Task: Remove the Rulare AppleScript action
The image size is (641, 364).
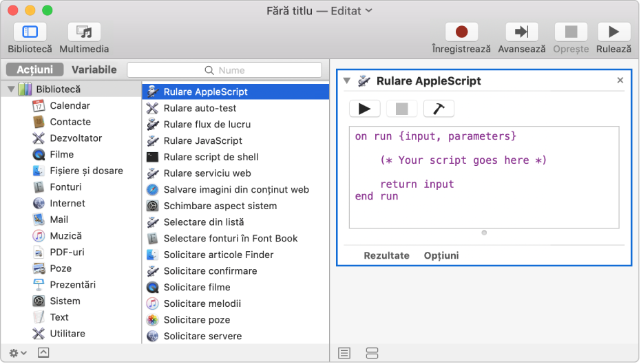Action: pos(620,81)
